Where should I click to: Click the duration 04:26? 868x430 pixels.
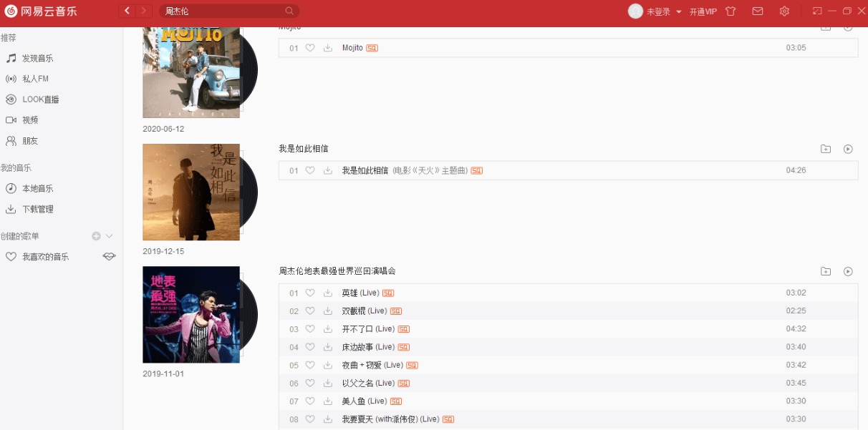click(x=796, y=170)
